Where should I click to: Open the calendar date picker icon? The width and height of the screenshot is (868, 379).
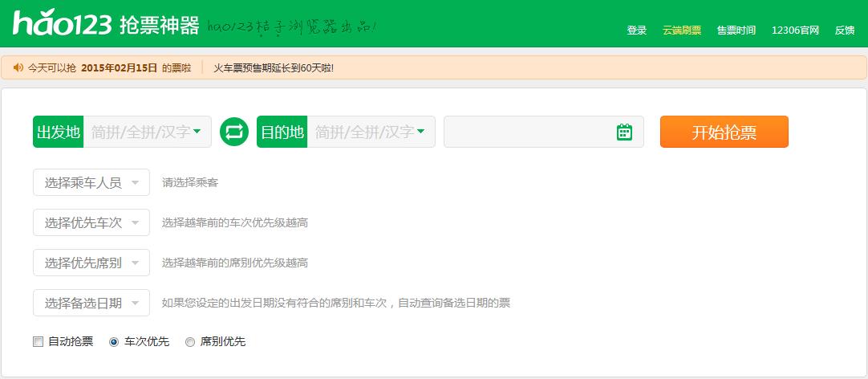pyautogui.click(x=624, y=132)
